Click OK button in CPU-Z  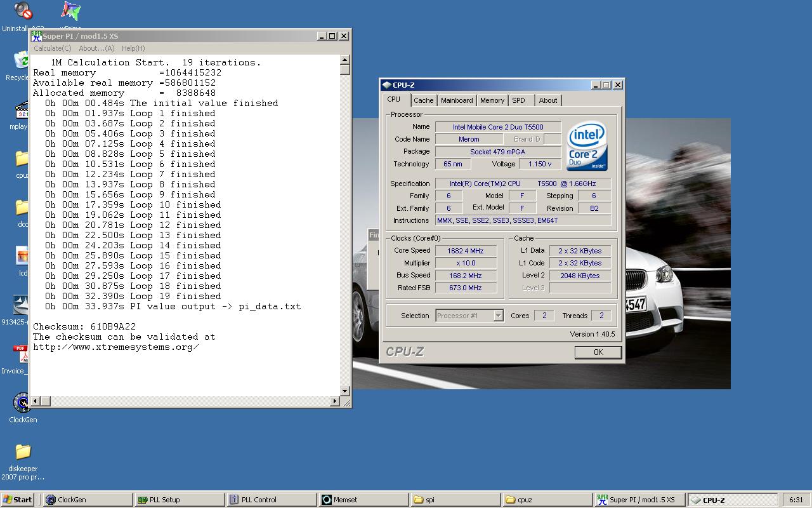598,352
